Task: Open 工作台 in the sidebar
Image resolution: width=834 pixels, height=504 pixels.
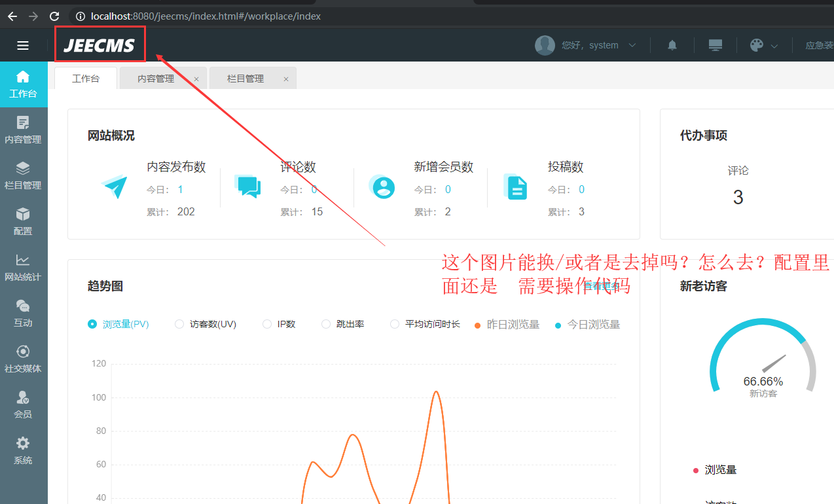Action: click(x=24, y=84)
